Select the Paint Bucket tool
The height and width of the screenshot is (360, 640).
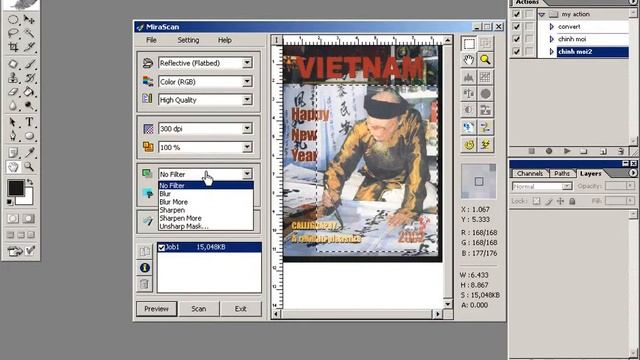click(x=29, y=91)
